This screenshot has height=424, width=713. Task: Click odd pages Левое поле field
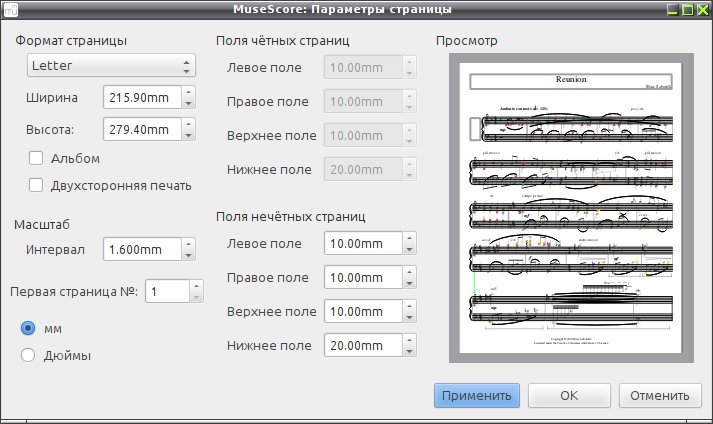point(363,243)
